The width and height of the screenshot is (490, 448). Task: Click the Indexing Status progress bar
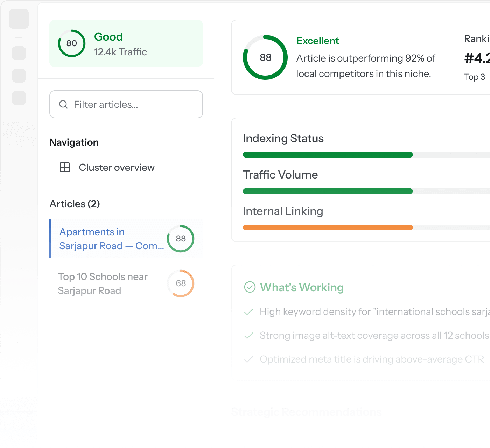click(x=366, y=155)
